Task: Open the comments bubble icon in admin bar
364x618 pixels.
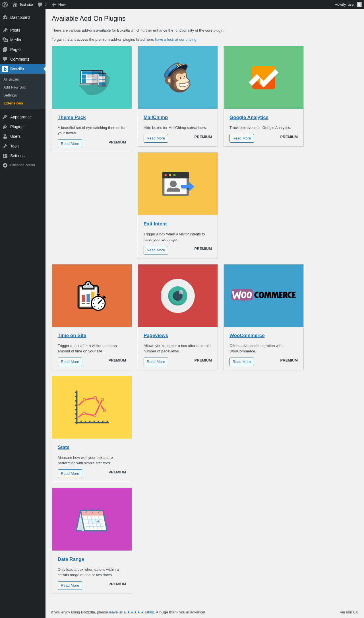Action: pos(40,5)
